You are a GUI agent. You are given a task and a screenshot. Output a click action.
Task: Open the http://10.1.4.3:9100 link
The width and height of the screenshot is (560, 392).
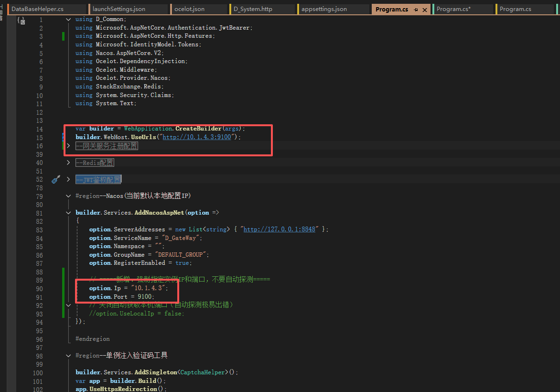click(x=197, y=137)
